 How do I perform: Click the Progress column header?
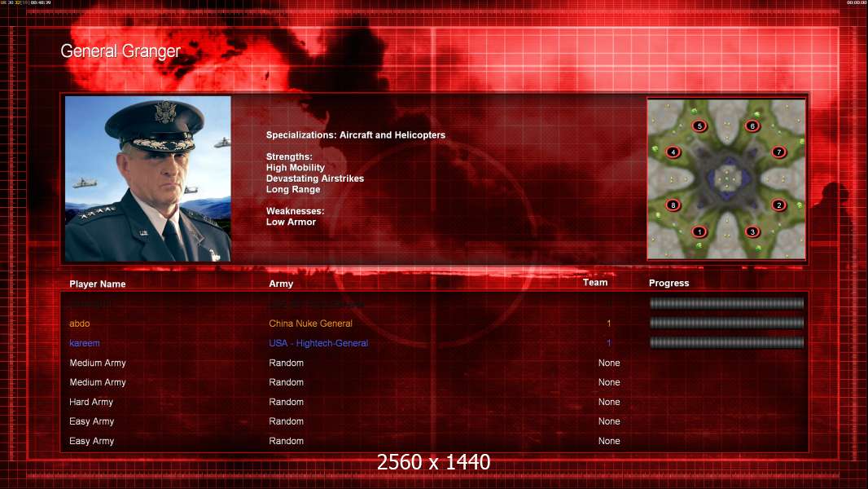669,283
